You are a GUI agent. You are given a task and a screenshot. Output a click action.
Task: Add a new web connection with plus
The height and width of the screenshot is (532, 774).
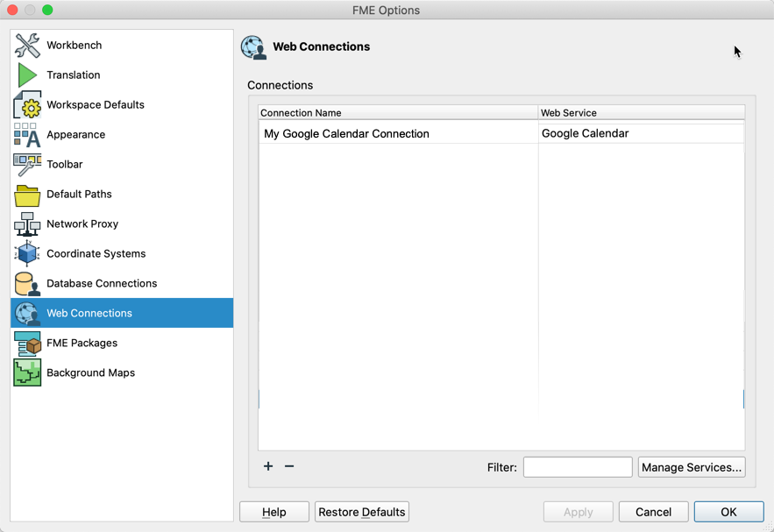(268, 466)
